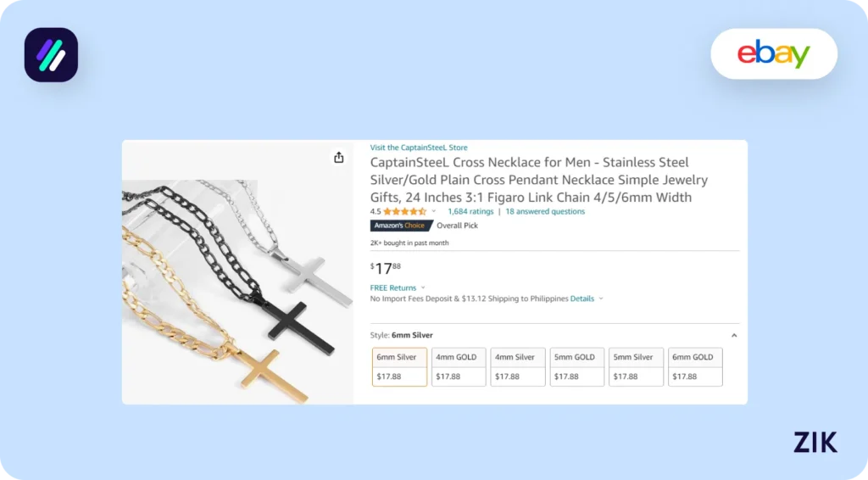The width and height of the screenshot is (868, 480).
Task: Click the ZIK logo
Action: pyautogui.click(x=815, y=442)
